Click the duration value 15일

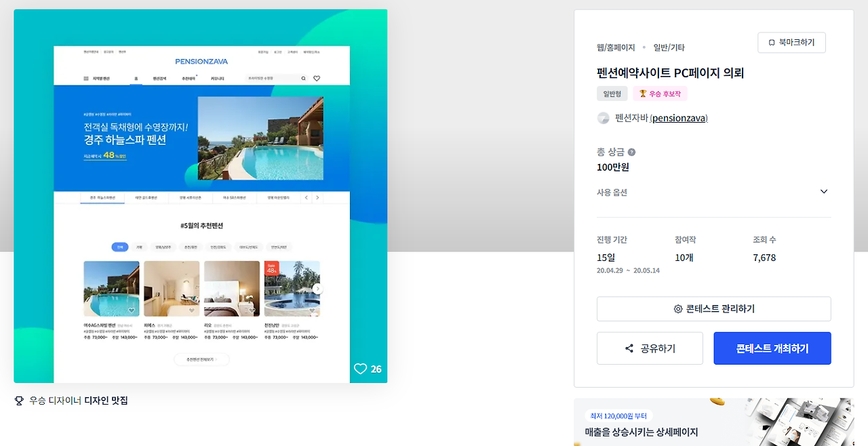coord(606,258)
